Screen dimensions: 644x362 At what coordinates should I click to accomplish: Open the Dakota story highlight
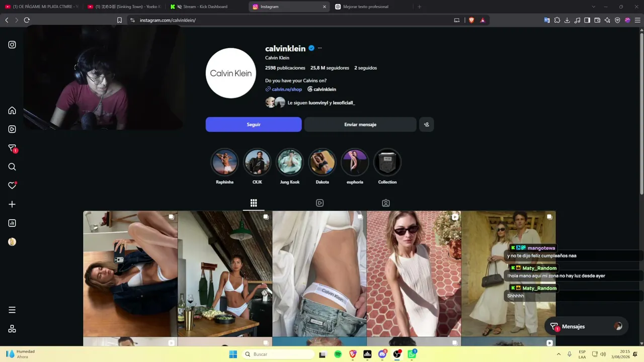coord(322,162)
